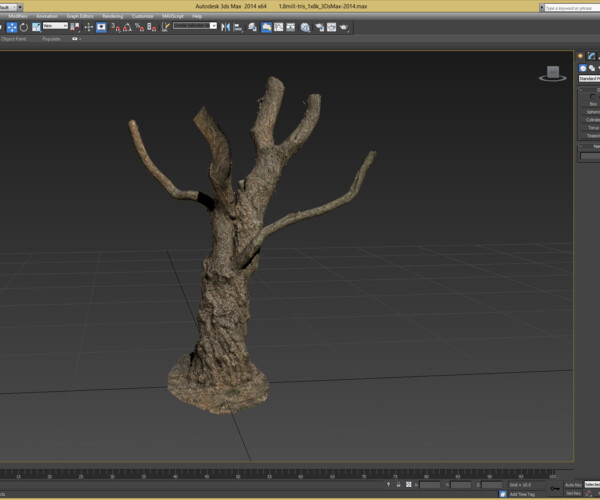Screen dimensions: 600x500
Task: Open Curve Editor icon
Action: point(279,27)
